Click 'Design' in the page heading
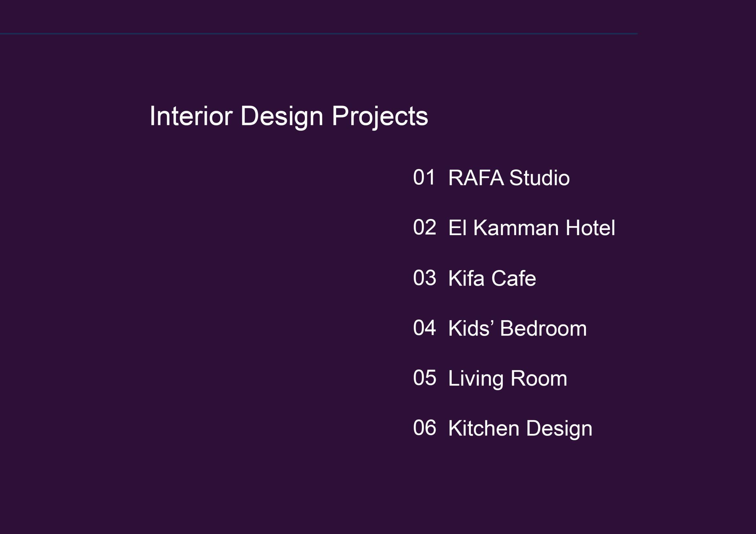The width and height of the screenshot is (756, 534). [282, 116]
